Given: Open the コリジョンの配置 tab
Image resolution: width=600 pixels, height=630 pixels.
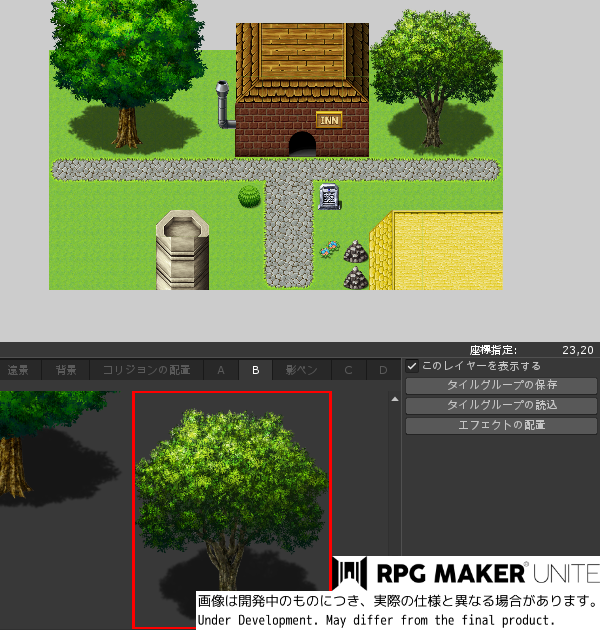Looking at the screenshot, I should [x=147, y=370].
